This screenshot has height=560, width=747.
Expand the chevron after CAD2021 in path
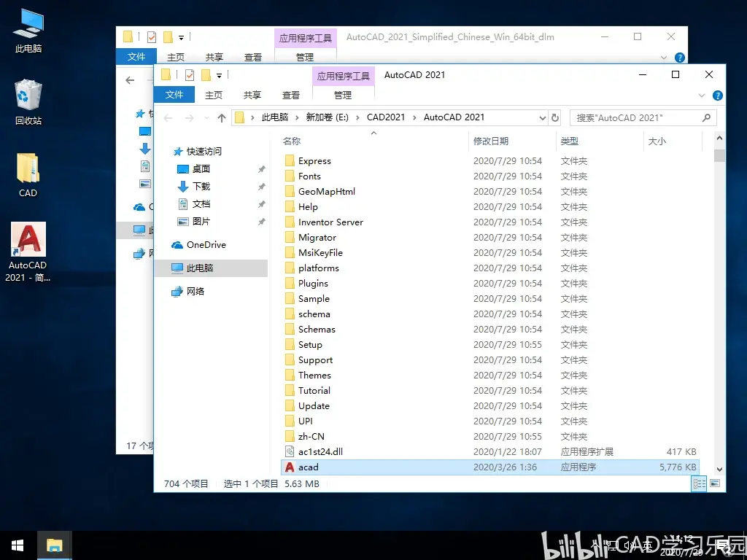point(414,117)
